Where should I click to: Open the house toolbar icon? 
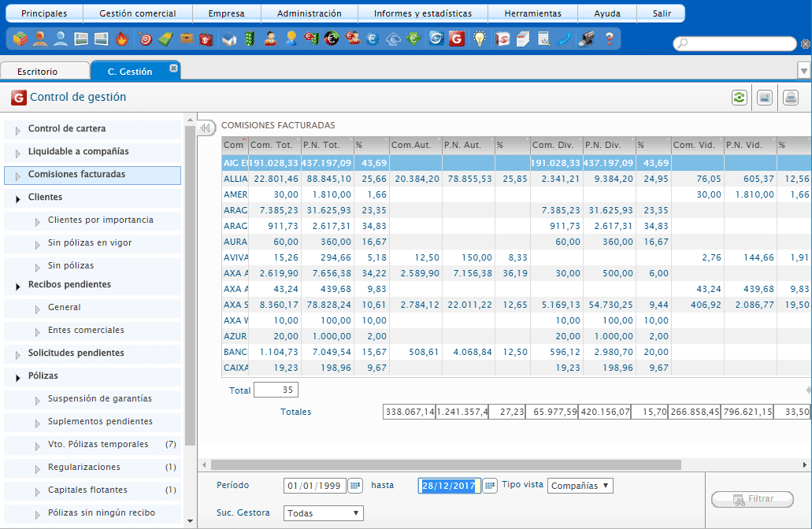229,39
